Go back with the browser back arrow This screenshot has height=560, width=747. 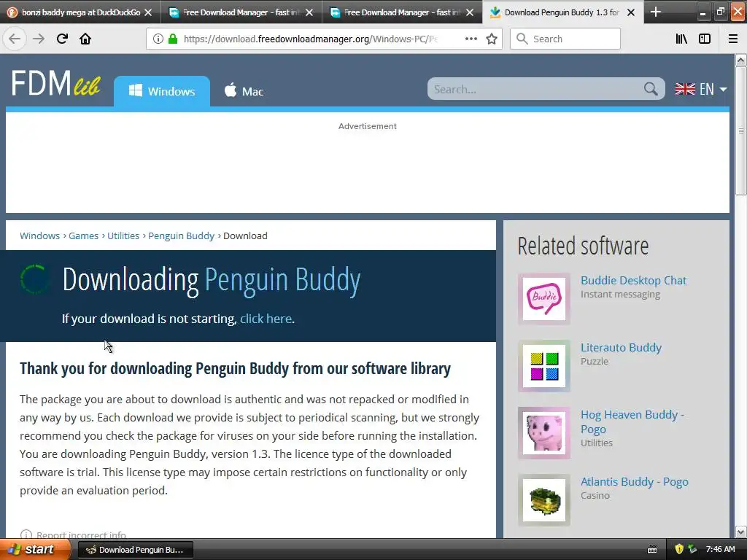15,39
